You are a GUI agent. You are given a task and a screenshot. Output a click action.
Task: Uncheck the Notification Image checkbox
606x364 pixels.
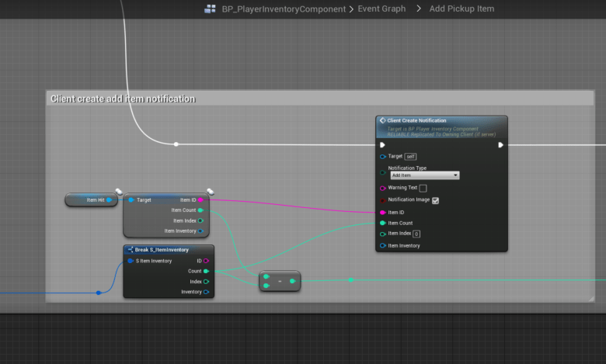pyautogui.click(x=435, y=200)
